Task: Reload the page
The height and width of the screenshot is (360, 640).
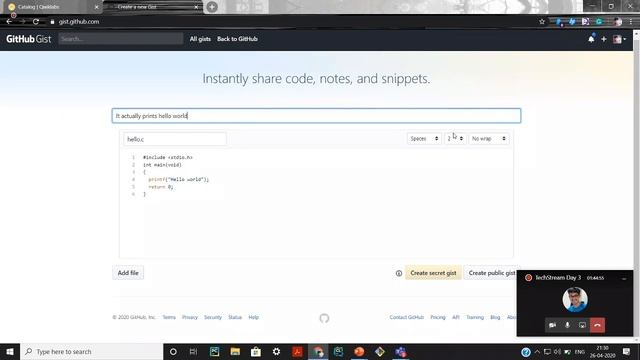Action: pos(36,22)
